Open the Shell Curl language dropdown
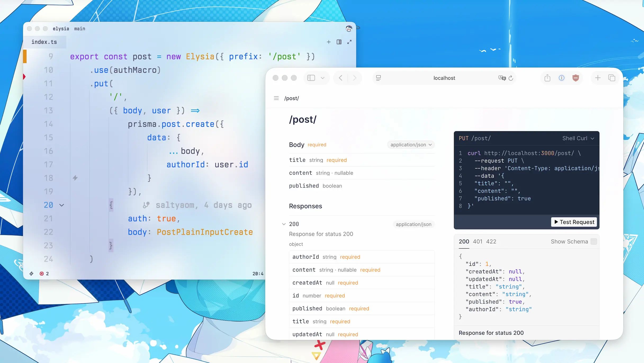This screenshot has height=363, width=644. click(x=578, y=138)
